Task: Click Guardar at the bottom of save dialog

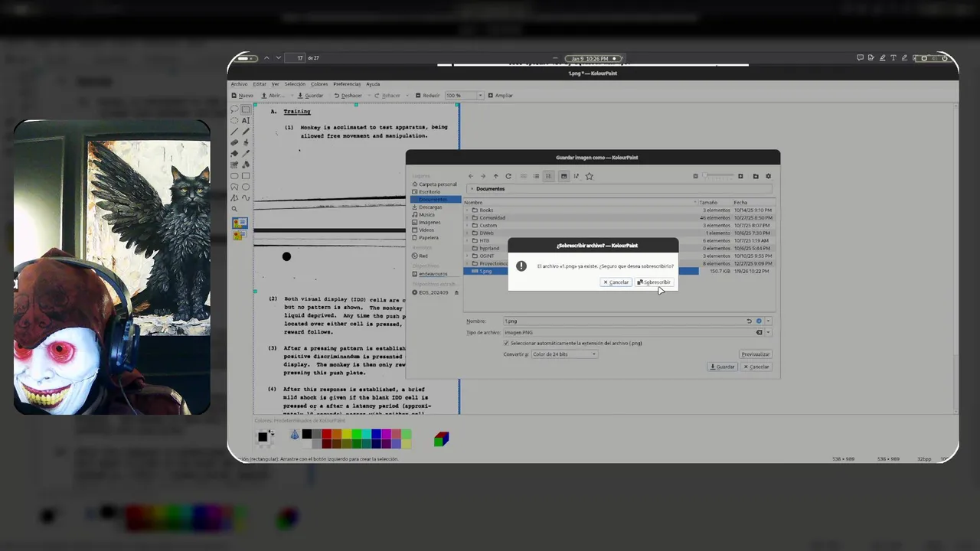Action: click(723, 367)
